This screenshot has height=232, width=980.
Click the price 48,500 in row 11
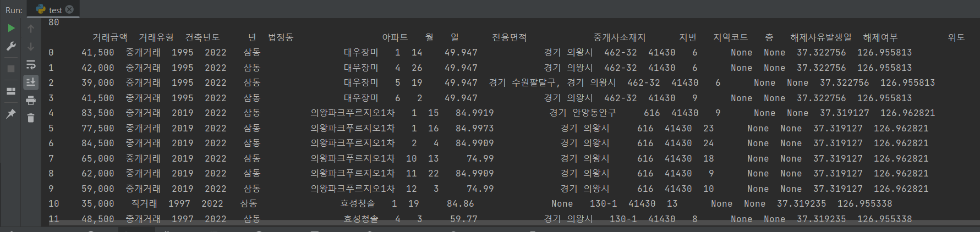coord(98,219)
